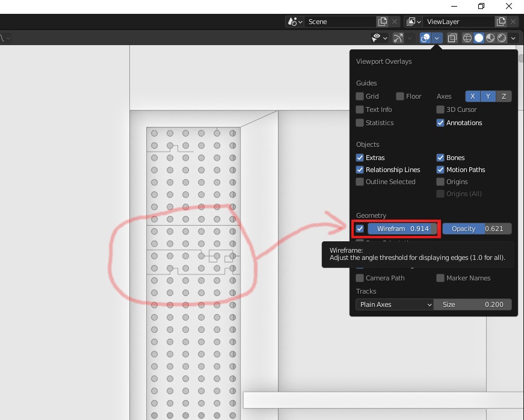
Task: Disable the Extras checkbox
Action: point(360,158)
